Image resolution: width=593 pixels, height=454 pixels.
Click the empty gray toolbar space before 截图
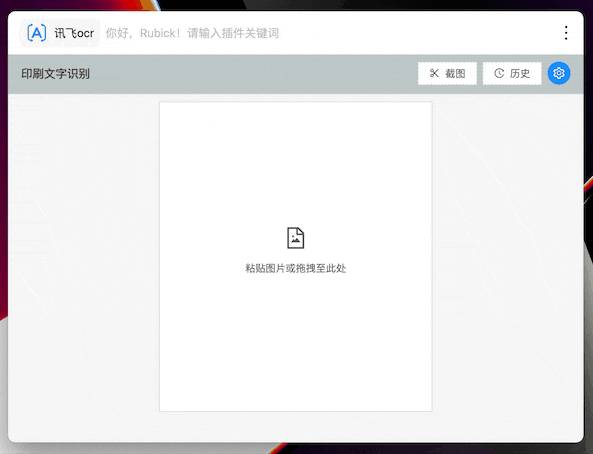(253, 73)
